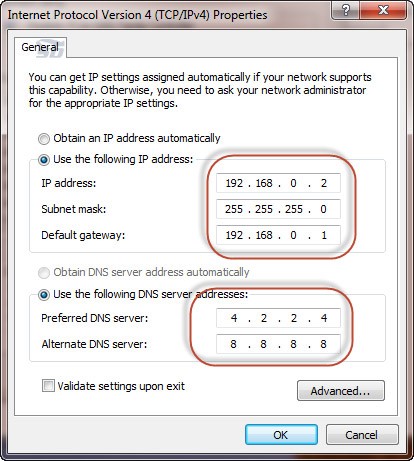414x461 pixels.
Task: Click the IP address field
Action: coord(278,183)
